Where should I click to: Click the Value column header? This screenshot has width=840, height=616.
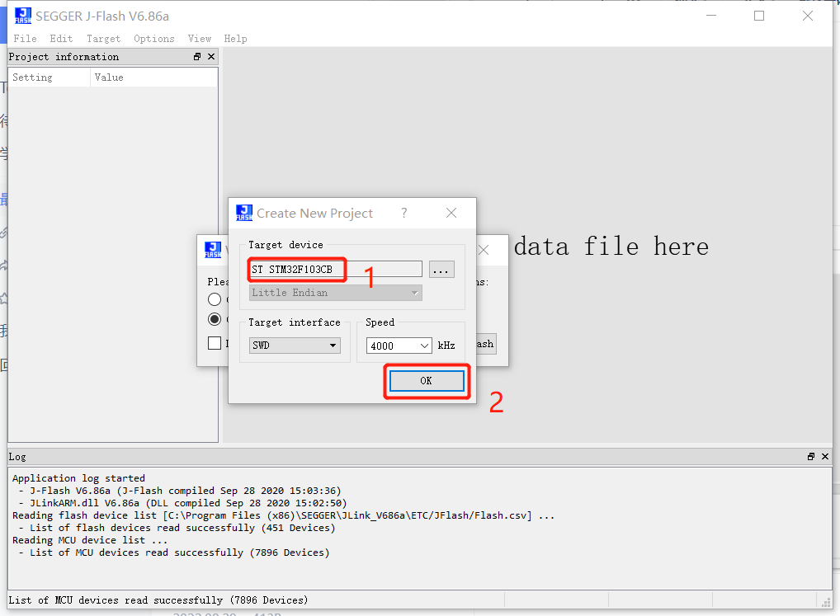154,77
